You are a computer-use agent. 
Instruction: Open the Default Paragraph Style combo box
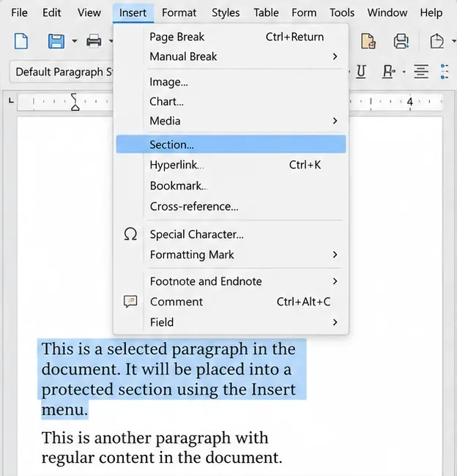(x=62, y=72)
